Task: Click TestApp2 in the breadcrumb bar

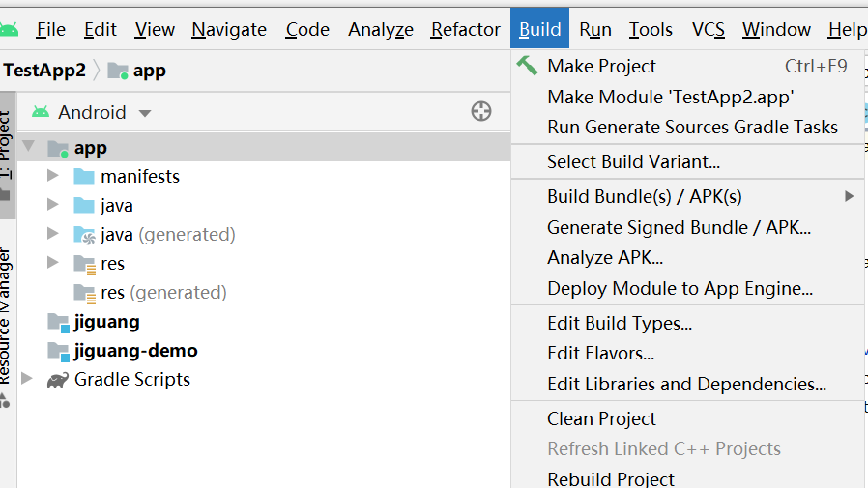Action: click(44, 71)
